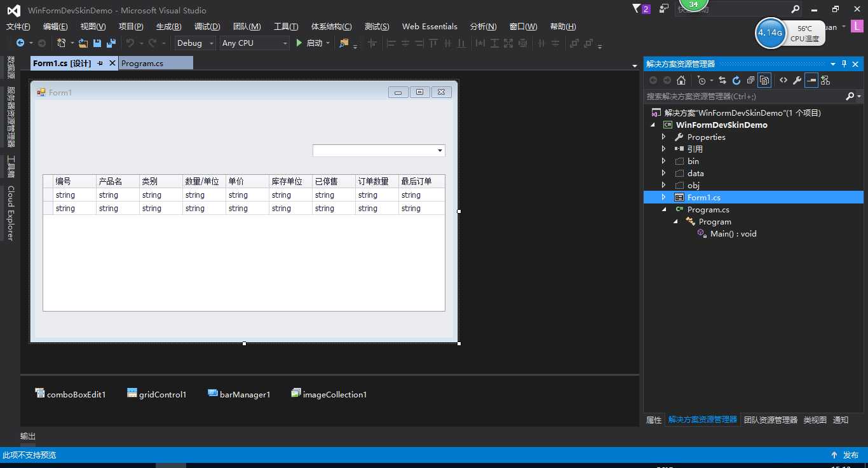Screen dimensions: 868x468
Task: Open 服务器资源管理器 side tab
Action: pos(10,116)
